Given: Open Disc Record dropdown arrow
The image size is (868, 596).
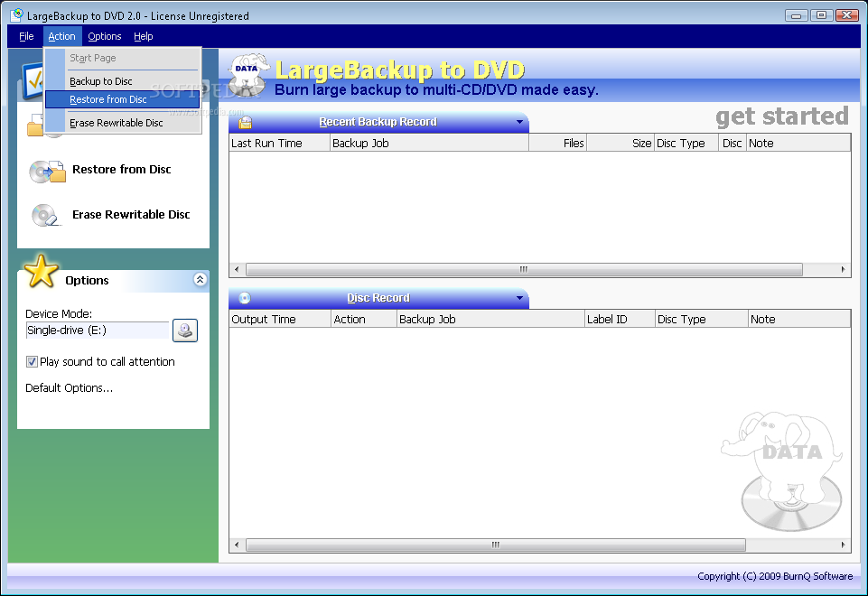Looking at the screenshot, I should click(519, 298).
